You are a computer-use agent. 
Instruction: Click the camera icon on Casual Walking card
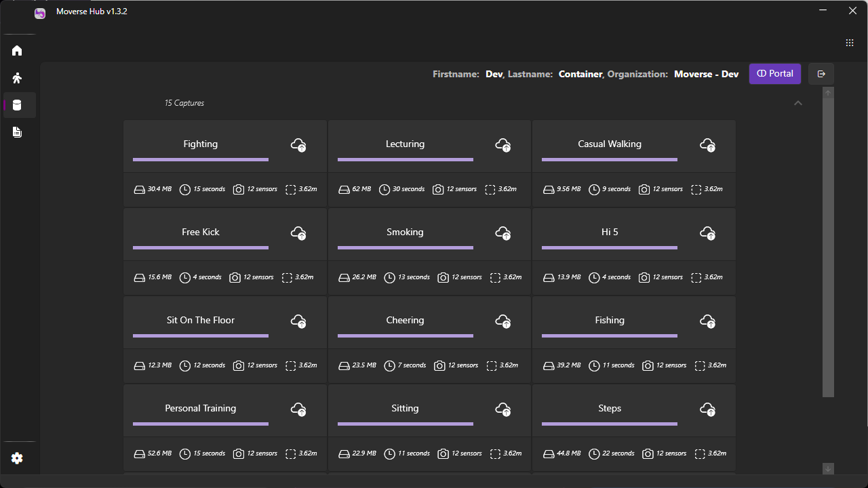tap(644, 190)
